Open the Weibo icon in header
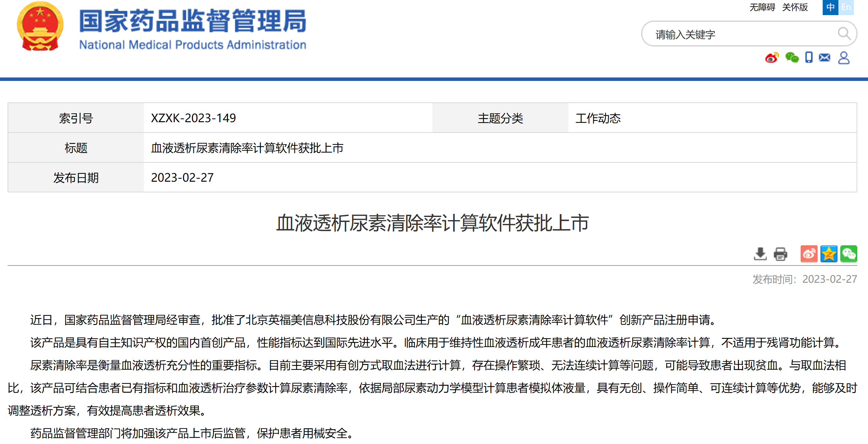 [x=772, y=58]
